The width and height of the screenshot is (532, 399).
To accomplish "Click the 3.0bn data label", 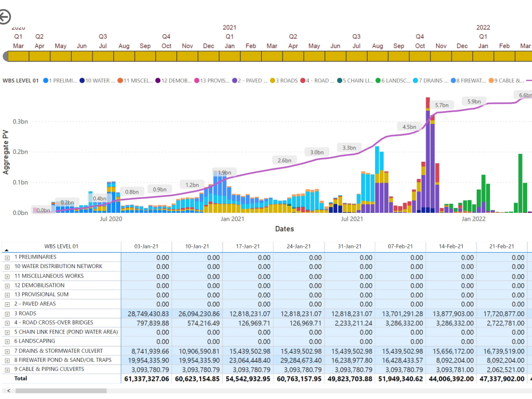I will point(317,152).
